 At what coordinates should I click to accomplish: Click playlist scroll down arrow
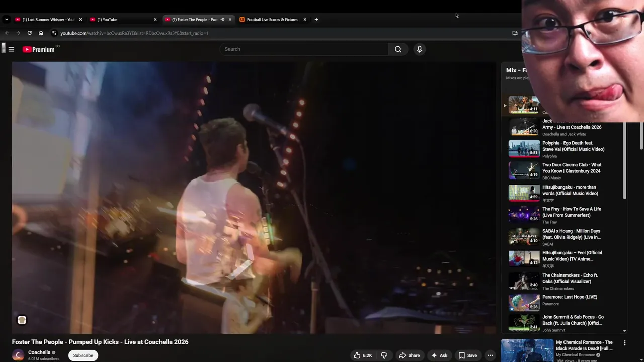pos(625,331)
